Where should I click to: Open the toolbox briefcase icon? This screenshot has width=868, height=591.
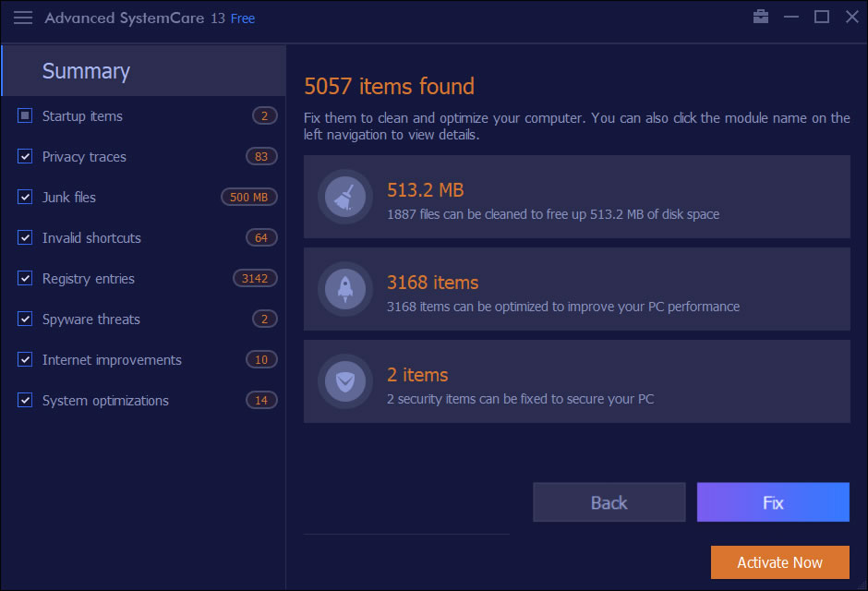tap(761, 17)
